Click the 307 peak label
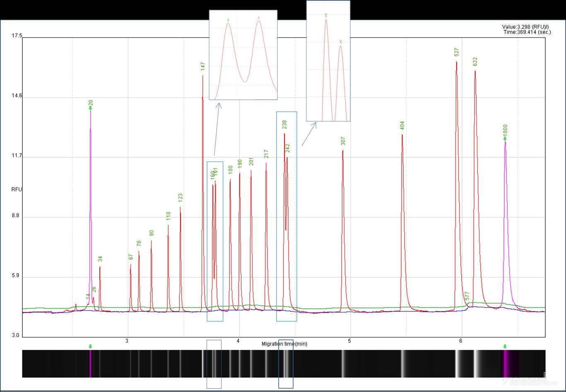This screenshot has width=566, height=392. tap(343, 141)
